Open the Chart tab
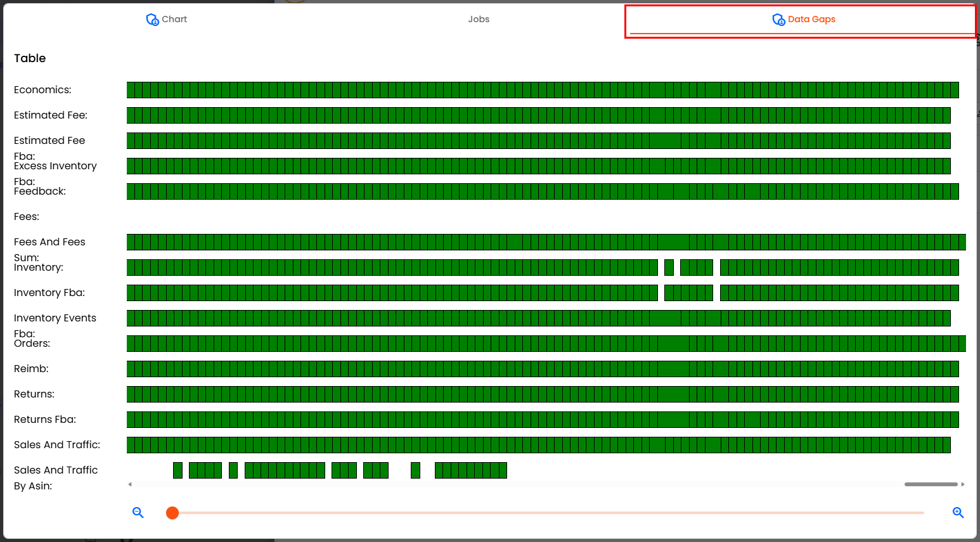This screenshot has width=980, height=542. (174, 19)
